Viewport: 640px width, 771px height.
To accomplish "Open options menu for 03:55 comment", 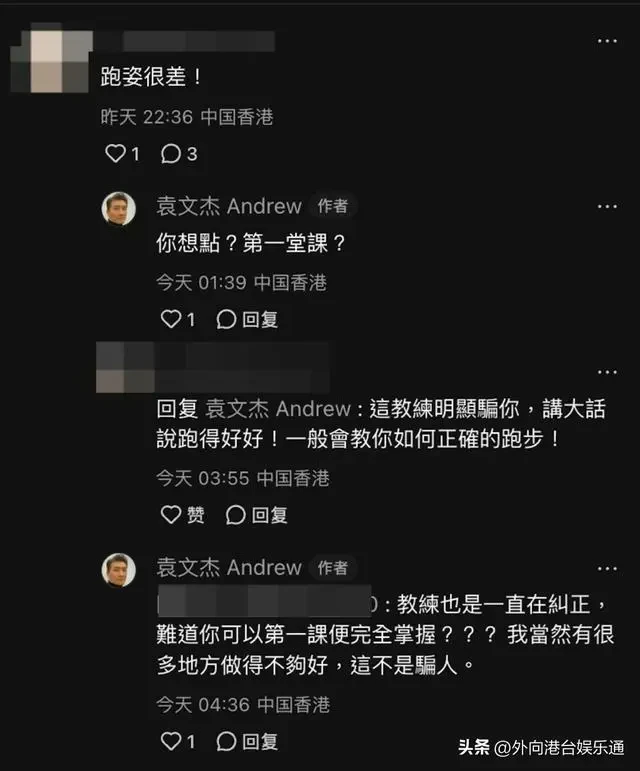I will [x=607, y=372].
